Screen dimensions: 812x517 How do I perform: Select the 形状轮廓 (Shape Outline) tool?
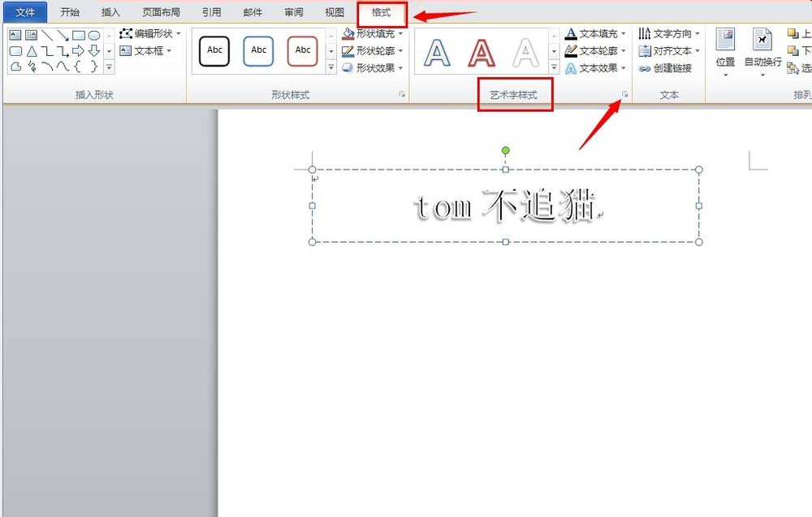pos(370,51)
